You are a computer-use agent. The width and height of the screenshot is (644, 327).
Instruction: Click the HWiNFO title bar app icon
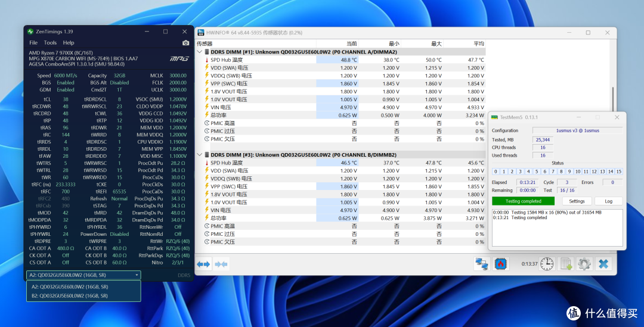pos(201,33)
